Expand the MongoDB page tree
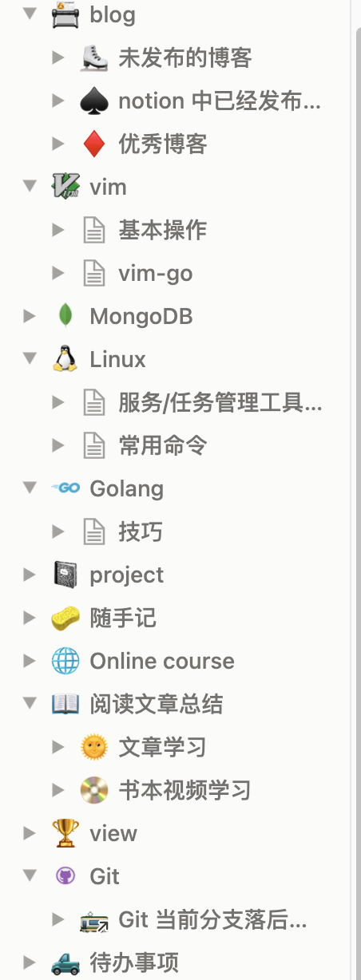 30,316
